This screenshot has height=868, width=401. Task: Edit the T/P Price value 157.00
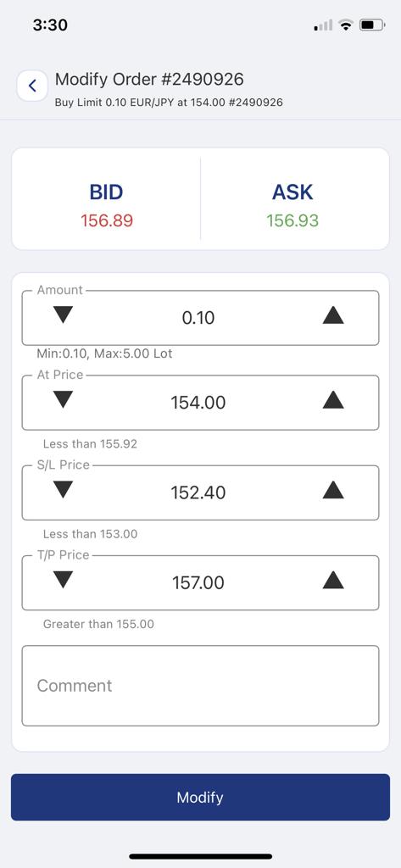point(198,583)
